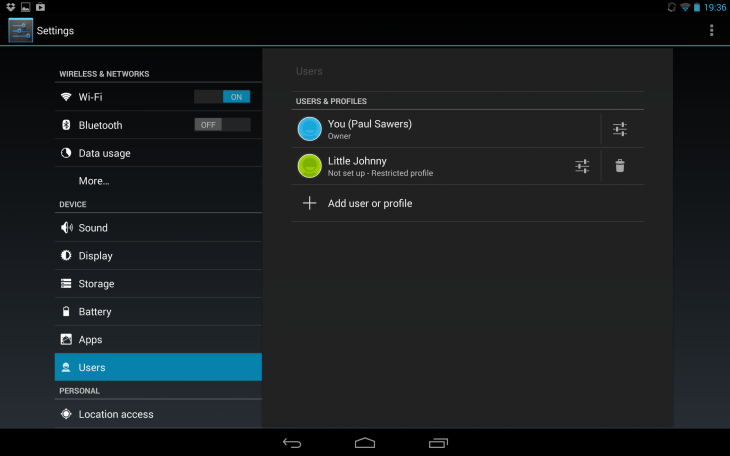This screenshot has width=730, height=456.
Task: Click the Users person icon
Action: 66,367
